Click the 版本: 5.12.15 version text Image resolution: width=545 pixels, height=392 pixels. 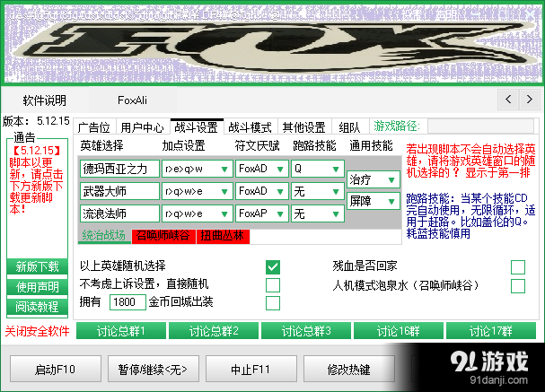tap(36, 121)
